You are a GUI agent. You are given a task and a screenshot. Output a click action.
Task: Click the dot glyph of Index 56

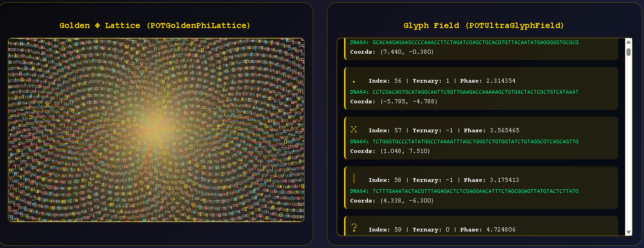pyautogui.click(x=354, y=82)
